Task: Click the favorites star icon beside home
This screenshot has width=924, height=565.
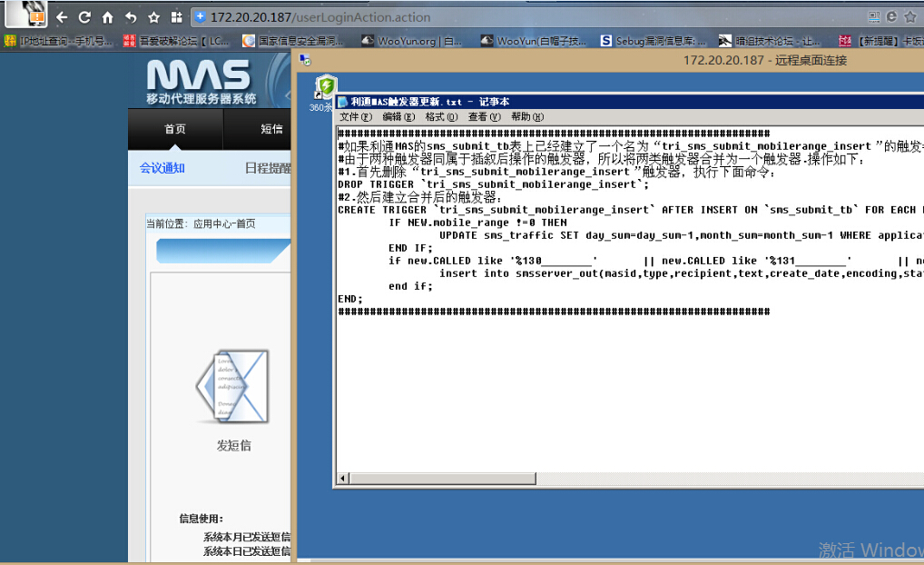Action: click(153, 17)
